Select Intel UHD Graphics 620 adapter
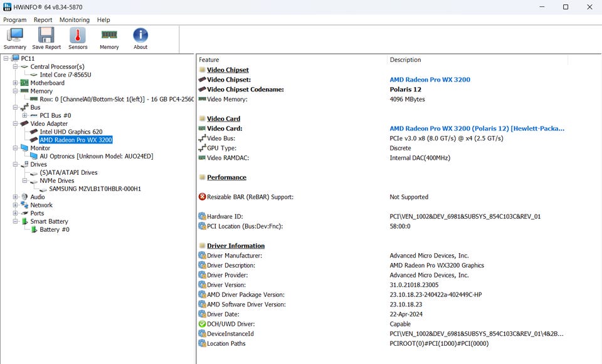 71,132
